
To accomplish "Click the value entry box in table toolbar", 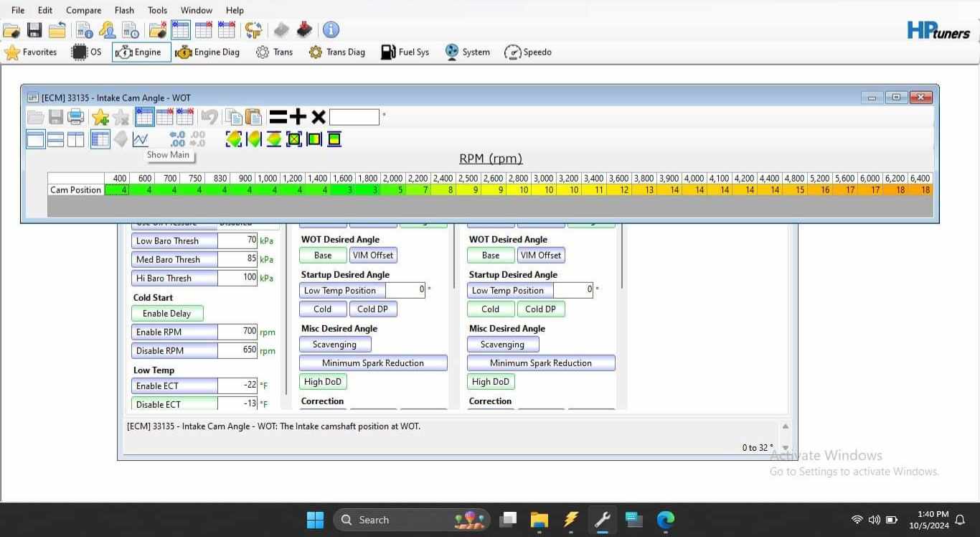I will point(354,117).
